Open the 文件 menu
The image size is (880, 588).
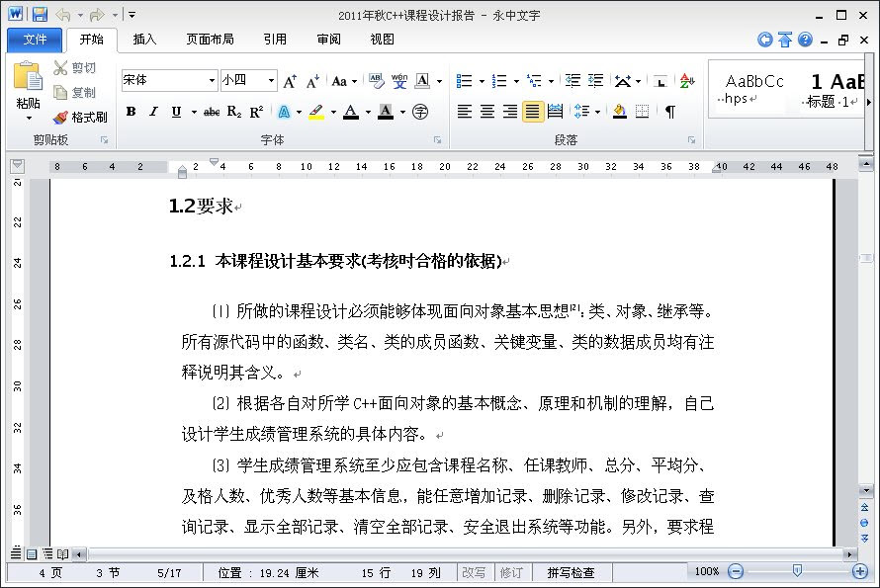click(35, 40)
